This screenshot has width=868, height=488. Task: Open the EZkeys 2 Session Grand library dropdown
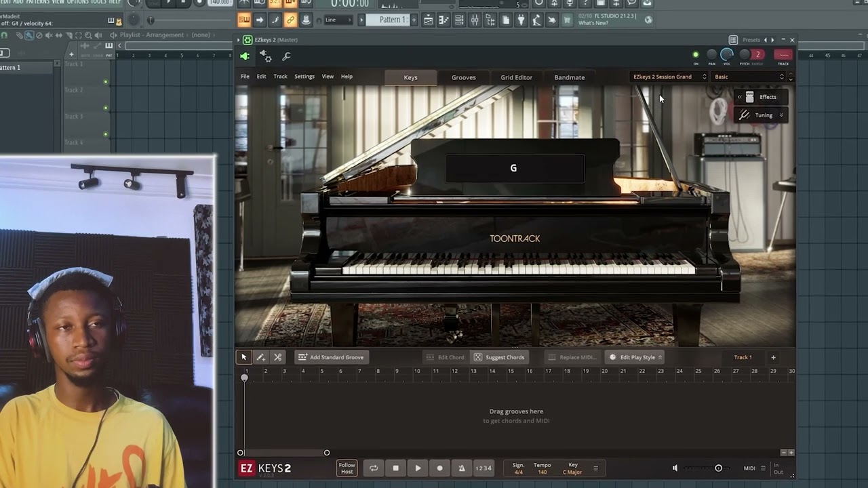coord(670,77)
